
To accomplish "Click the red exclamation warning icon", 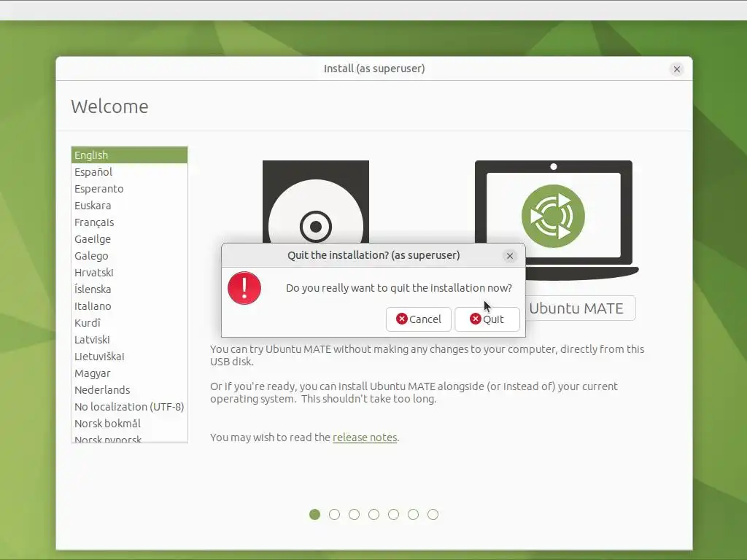I will (x=244, y=288).
